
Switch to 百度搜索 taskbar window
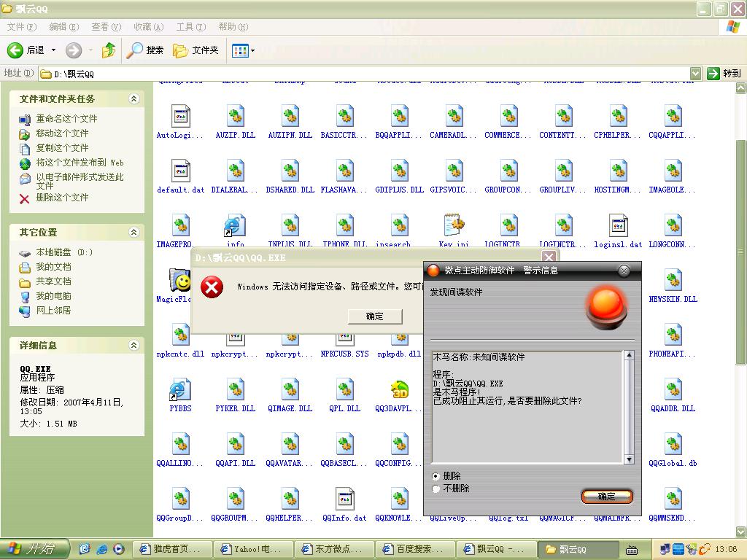coord(414,550)
